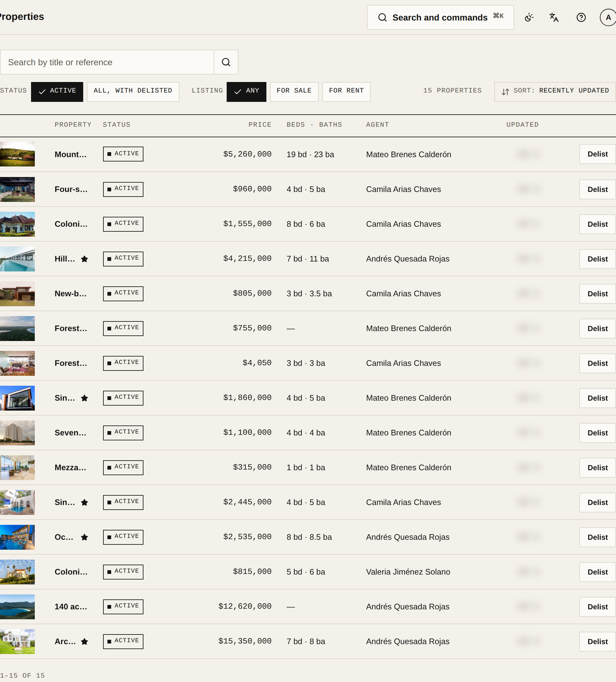Click the $5,260,000 price cell
616x682 pixels.
[247, 154]
